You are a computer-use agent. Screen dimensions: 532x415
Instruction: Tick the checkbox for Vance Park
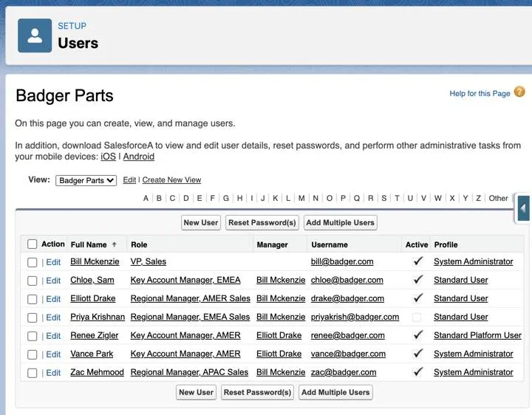coord(33,354)
